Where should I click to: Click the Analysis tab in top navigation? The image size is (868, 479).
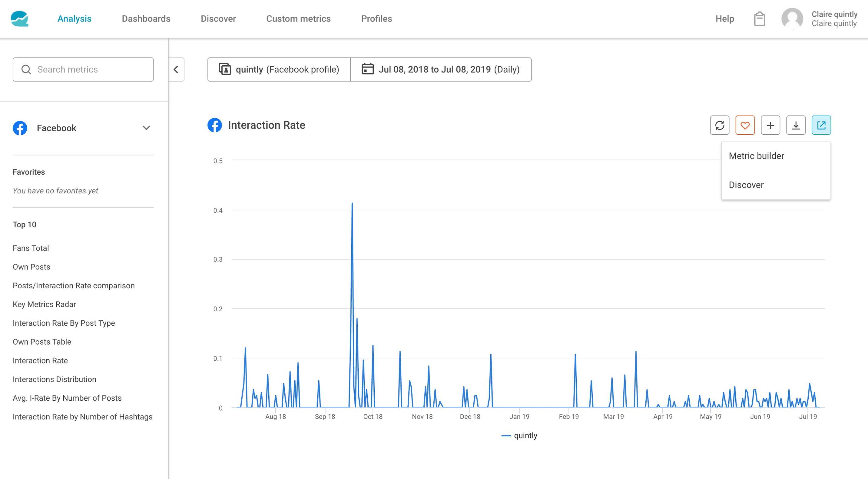(x=74, y=18)
